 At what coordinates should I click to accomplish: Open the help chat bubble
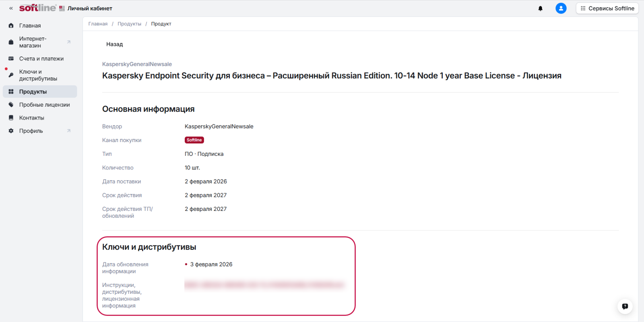pos(625,307)
